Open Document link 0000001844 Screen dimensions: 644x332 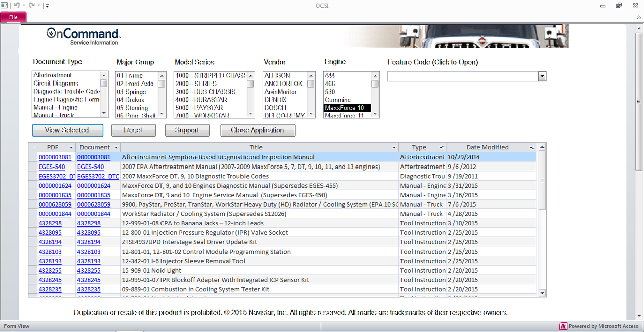[x=94, y=214]
